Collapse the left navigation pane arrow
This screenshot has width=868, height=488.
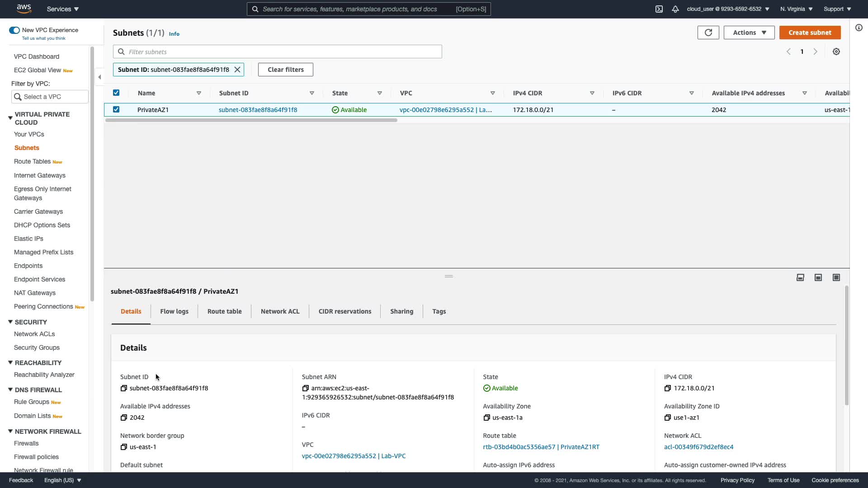99,77
